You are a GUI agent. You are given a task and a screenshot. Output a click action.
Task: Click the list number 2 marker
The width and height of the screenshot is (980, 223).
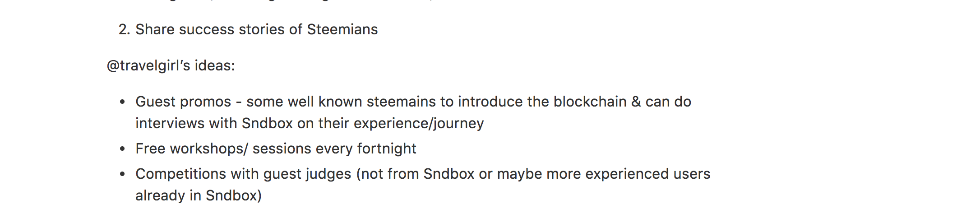point(125,29)
